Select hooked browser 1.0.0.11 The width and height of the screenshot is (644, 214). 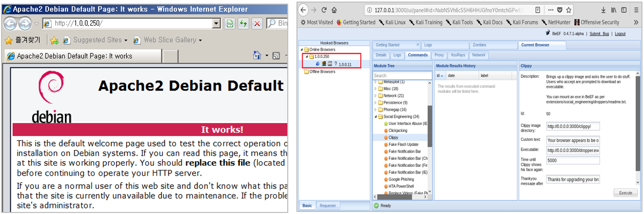[344, 63]
